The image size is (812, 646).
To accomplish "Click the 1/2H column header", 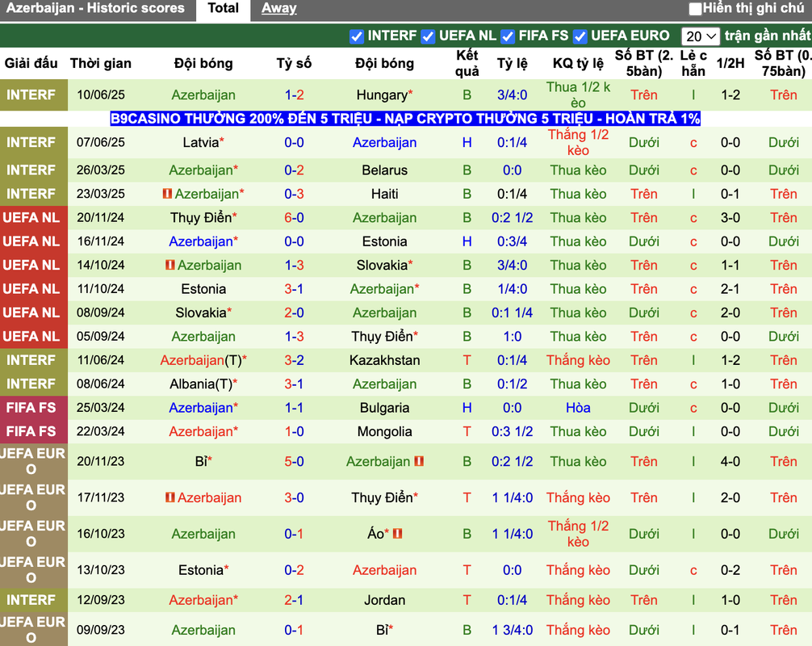I will pos(730,63).
